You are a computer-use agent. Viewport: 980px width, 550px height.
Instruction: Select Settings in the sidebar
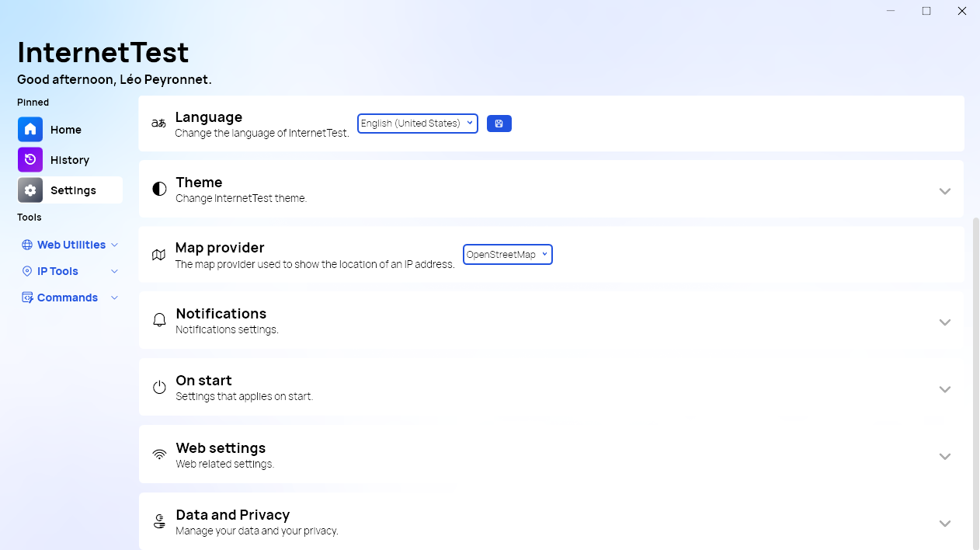point(70,190)
